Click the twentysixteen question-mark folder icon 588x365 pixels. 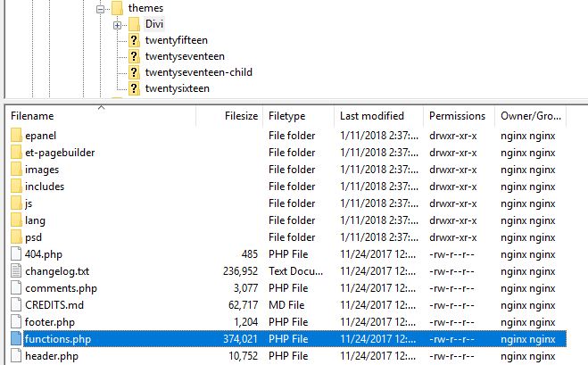point(134,89)
